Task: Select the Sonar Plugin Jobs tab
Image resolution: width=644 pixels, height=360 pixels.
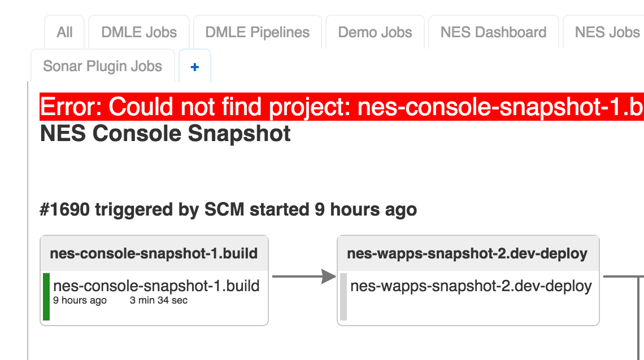Action: [x=103, y=67]
